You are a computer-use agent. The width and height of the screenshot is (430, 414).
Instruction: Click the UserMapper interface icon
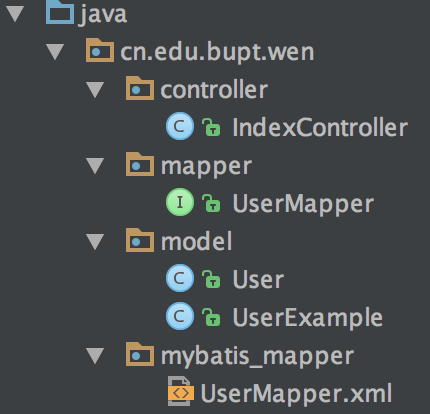coord(180,202)
